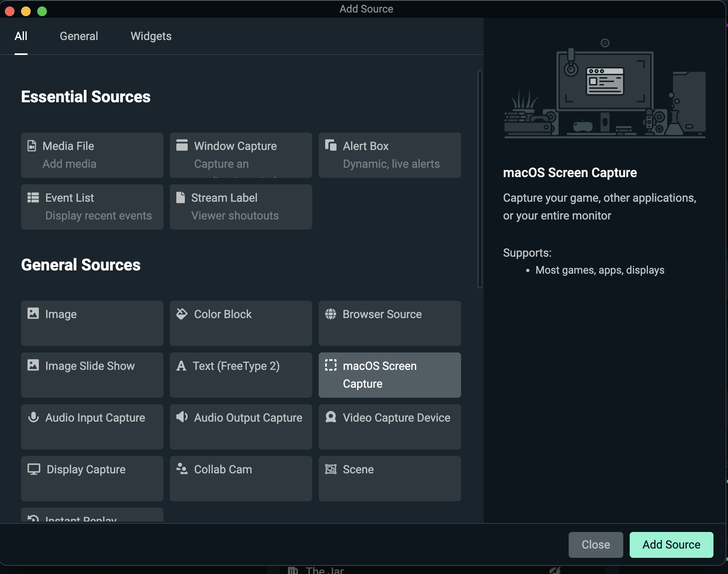728x574 pixels.
Task: Select the Image source
Action: tap(92, 323)
